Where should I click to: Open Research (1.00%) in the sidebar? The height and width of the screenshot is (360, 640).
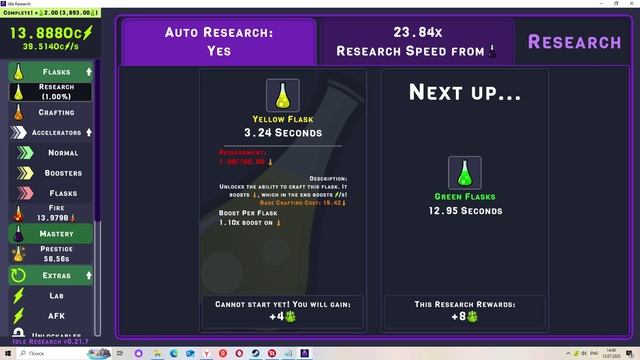pos(51,92)
